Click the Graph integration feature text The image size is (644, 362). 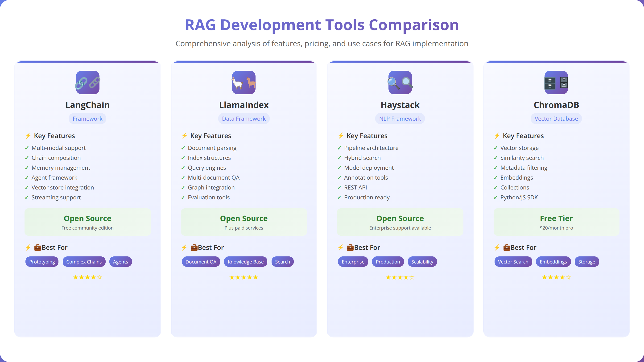[x=211, y=188]
